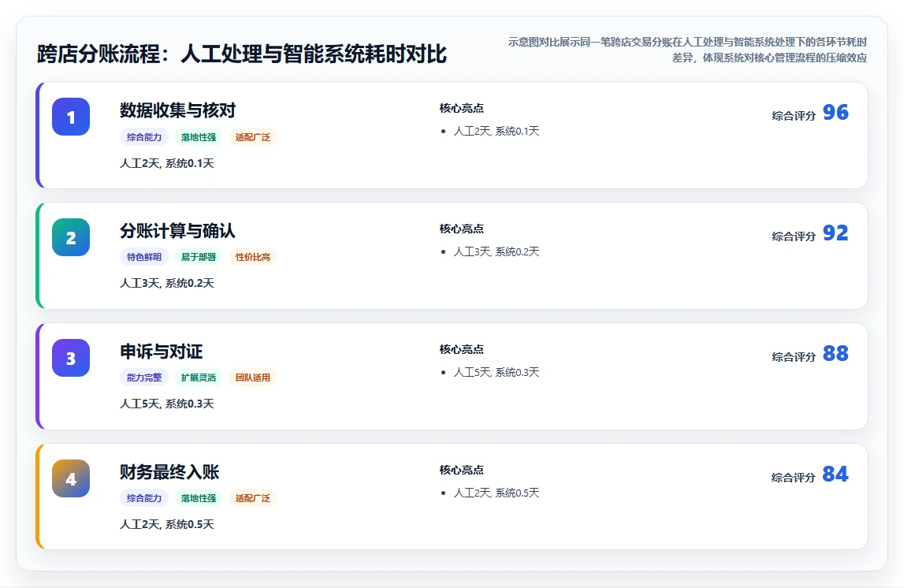The width and height of the screenshot is (904, 588).
Task: Click 落地性强 tag in 财务最终入账 card
Action: coord(199,498)
